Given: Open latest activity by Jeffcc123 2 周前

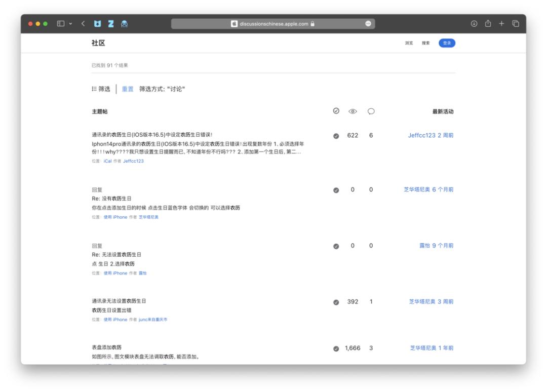Looking at the screenshot, I should (x=431, y=136).
